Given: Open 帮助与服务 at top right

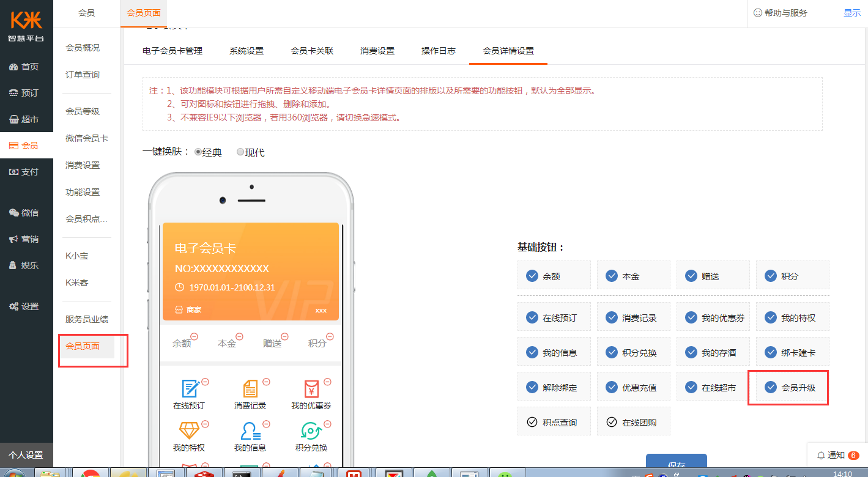Looking at the screenshot, I should 780,13.
